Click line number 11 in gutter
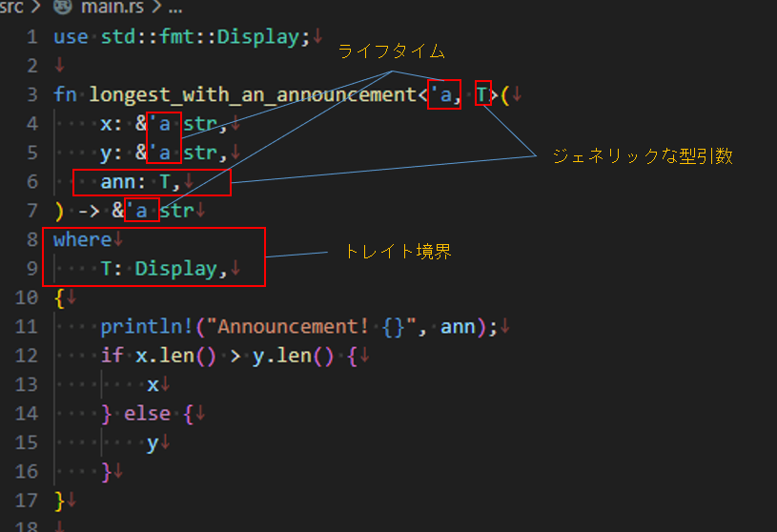The width and height of the screenshot is (777, 532). point(27,327)
